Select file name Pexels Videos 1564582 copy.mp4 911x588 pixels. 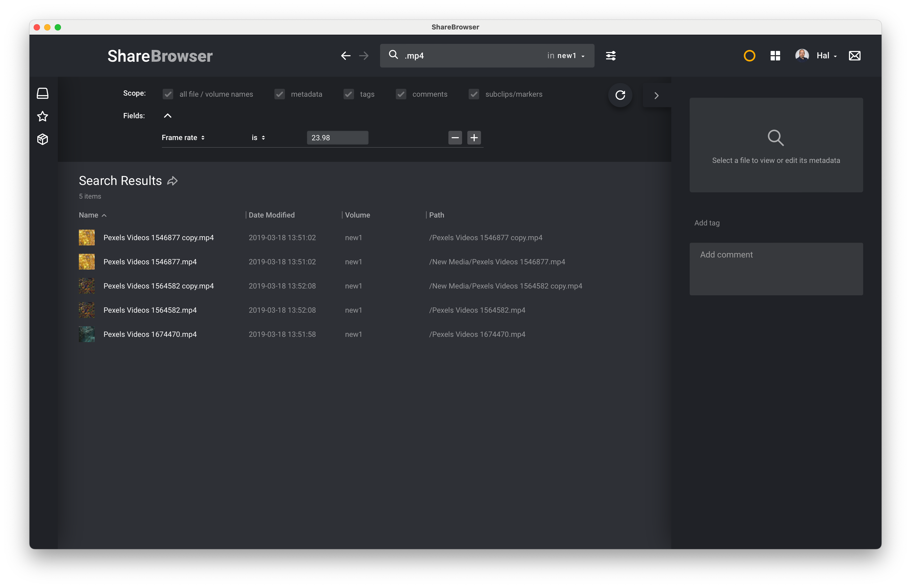pyautogui.click(x=158, y=286)
